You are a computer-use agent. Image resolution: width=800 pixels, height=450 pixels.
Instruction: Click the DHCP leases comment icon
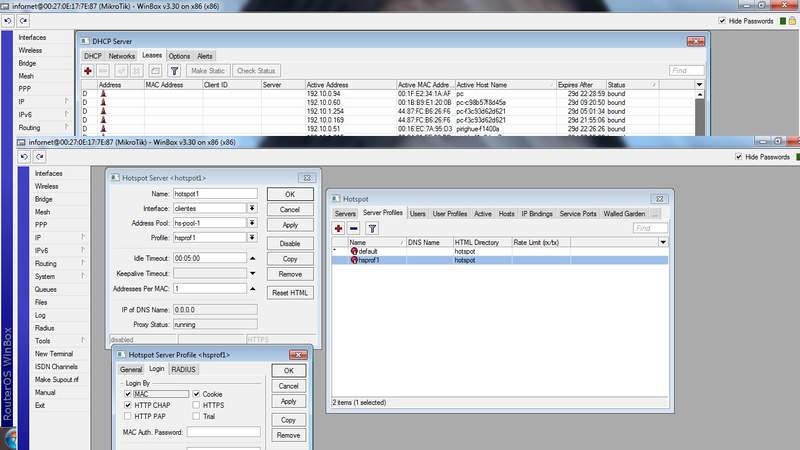point(156,71)
